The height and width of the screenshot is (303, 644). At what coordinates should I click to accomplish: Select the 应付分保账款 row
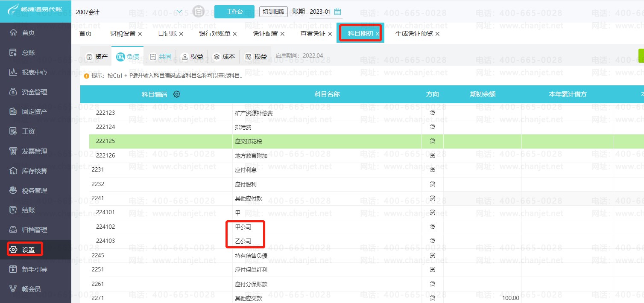coord(366,284)
